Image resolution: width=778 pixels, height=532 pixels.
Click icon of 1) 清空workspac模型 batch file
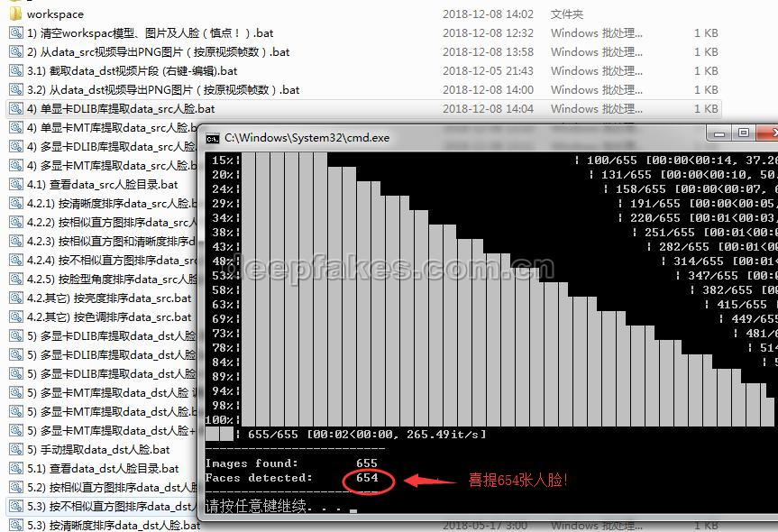tap(16, 32)
